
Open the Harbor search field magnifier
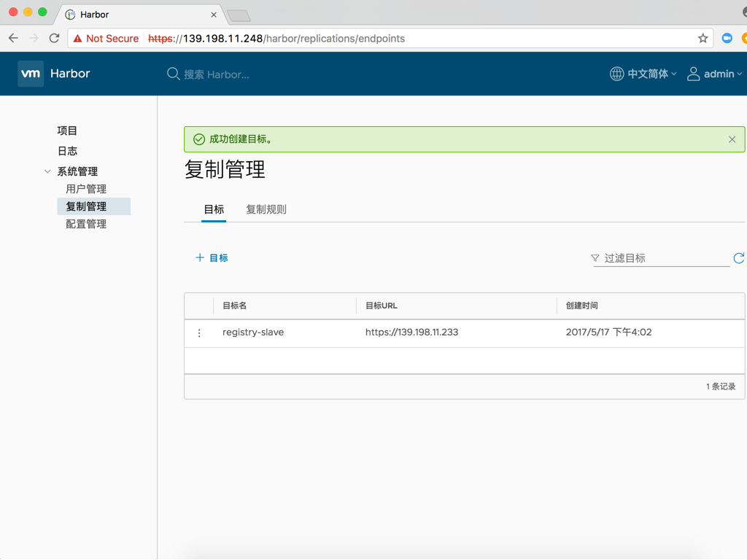(172, 74)
